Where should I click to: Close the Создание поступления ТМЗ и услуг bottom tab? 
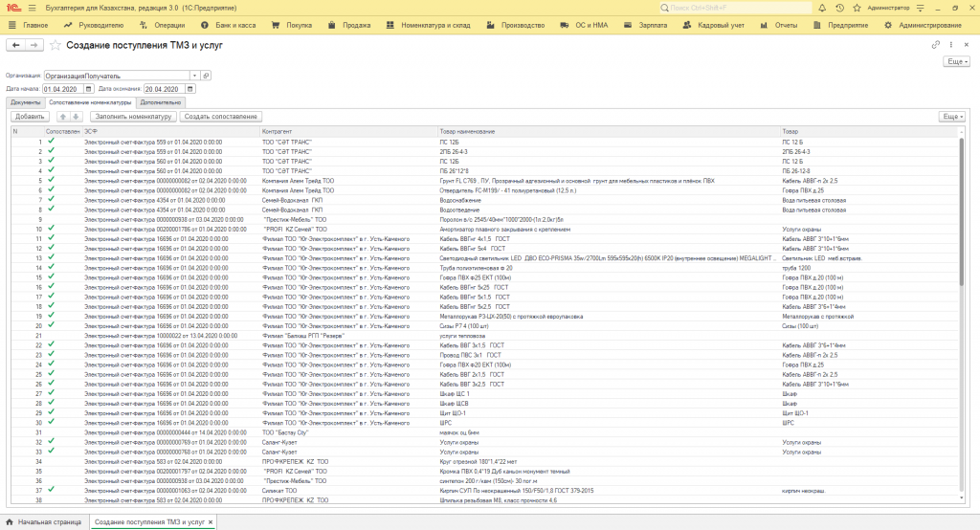(x=211, y=522)
